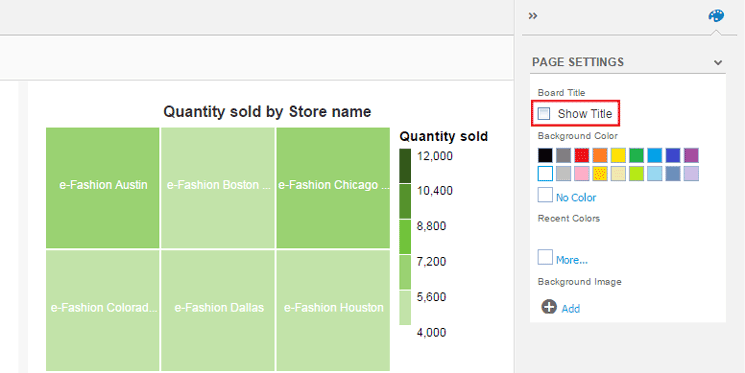This screenshot has height=373, width=745.
Task: Collapse side panel with double-chevron icon
Action: coord(533,16)
